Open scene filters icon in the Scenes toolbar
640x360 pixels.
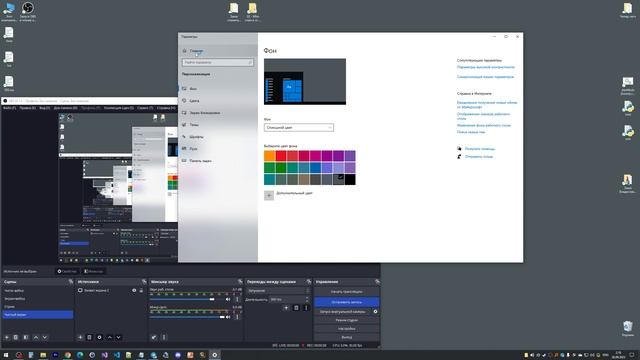[x=26, y=337]
